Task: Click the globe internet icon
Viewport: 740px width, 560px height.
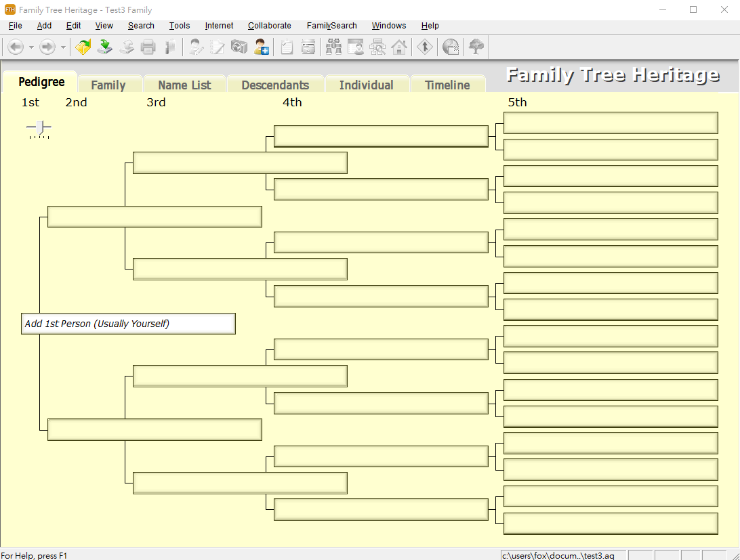Action: 451,47
